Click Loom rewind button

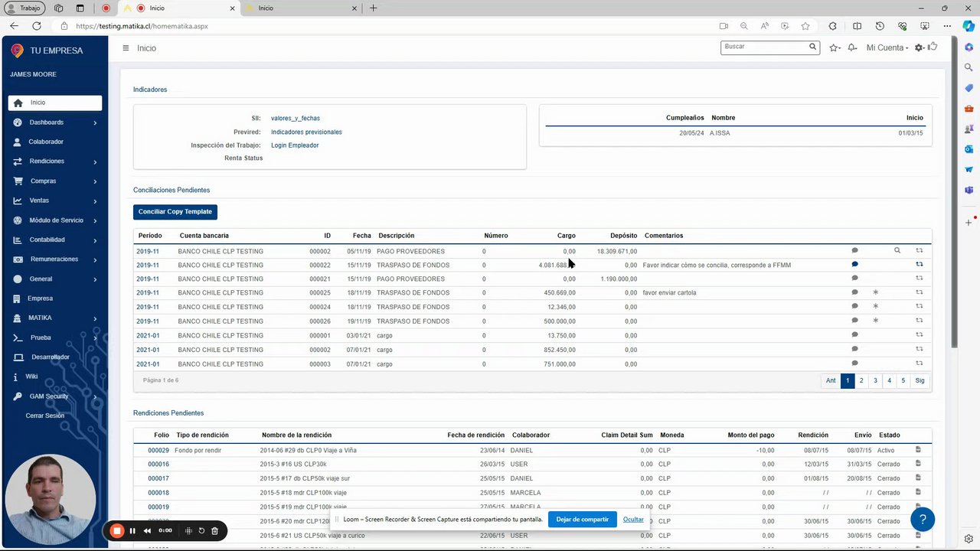(x=147, y=530)
